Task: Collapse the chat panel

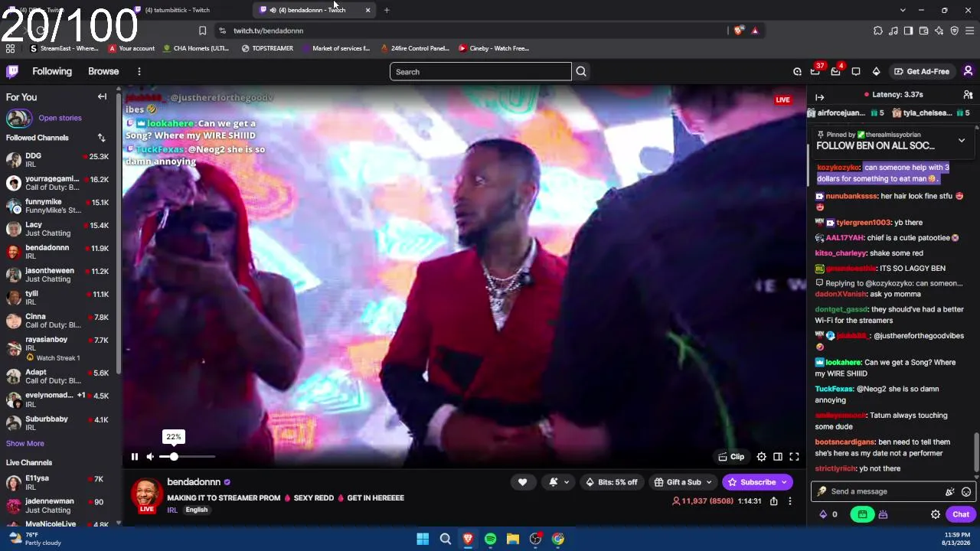Action: tap(819, 97)
